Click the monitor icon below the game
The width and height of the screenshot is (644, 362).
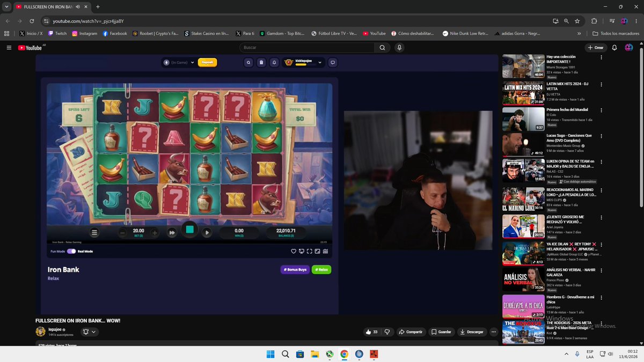point(302,251)
